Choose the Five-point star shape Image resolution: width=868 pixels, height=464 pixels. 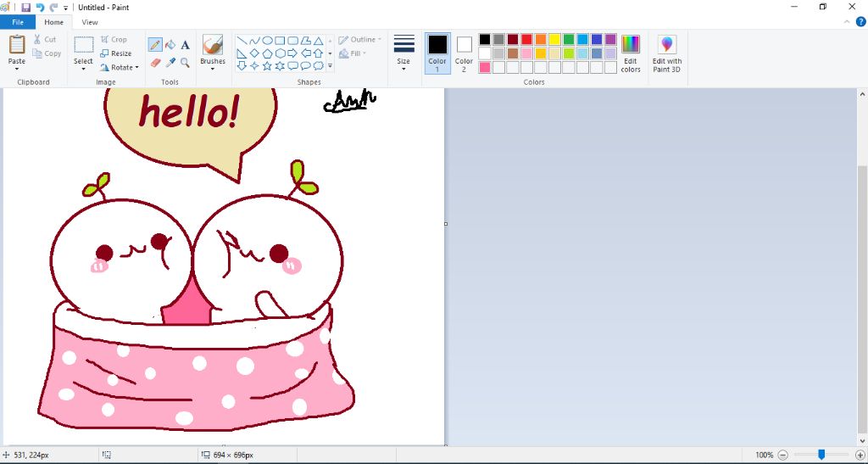(267, 66)
